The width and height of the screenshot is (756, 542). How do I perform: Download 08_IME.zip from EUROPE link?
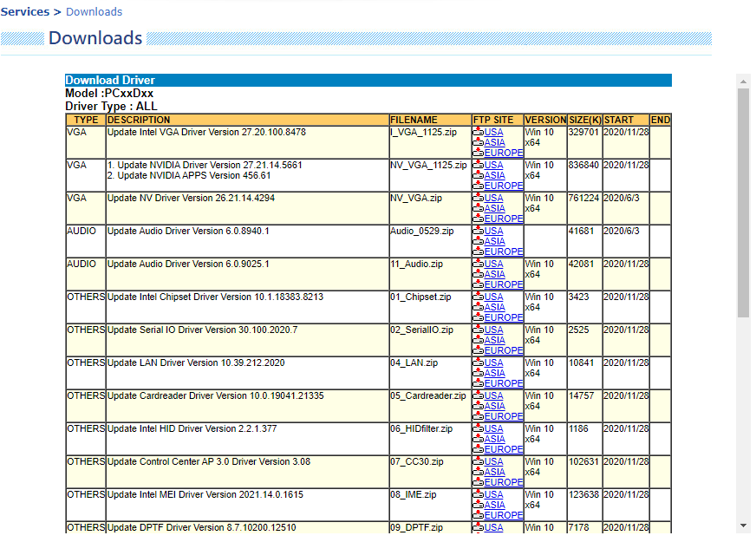click(504, 515)
